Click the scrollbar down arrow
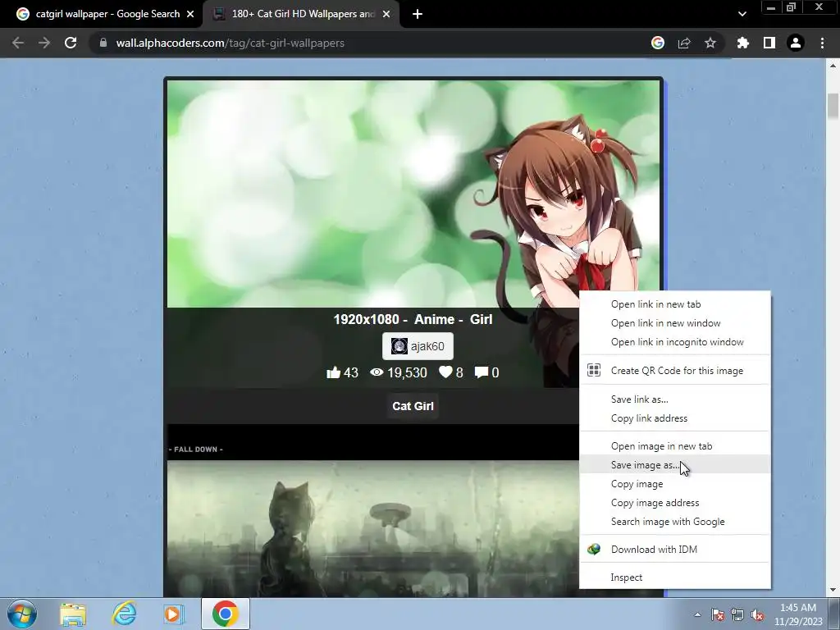This screenshot has width=840, height=630. pos(833,591)
